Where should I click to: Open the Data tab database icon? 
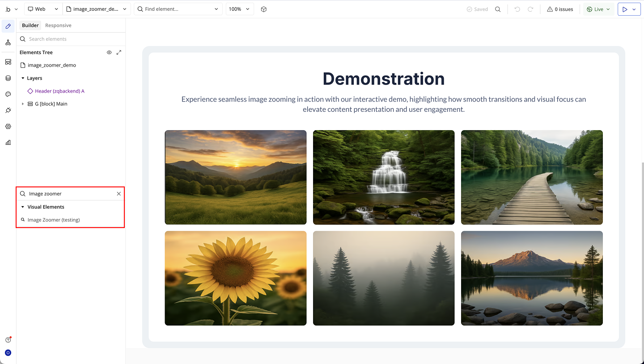point(8,78)
